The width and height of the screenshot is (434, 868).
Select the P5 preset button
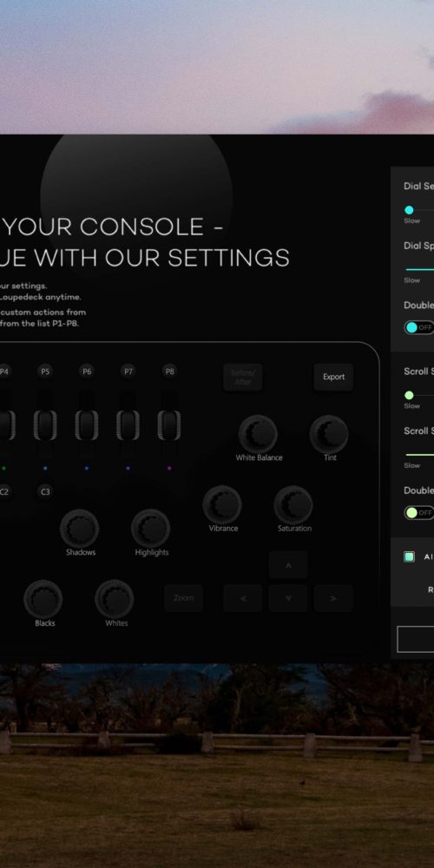tap(45, 372)
